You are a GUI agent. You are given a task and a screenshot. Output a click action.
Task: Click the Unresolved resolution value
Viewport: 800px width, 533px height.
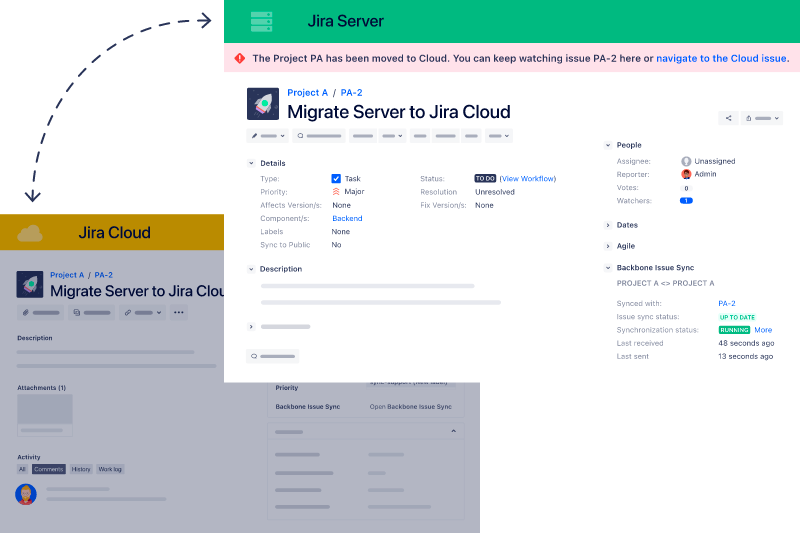coord(495,192)
